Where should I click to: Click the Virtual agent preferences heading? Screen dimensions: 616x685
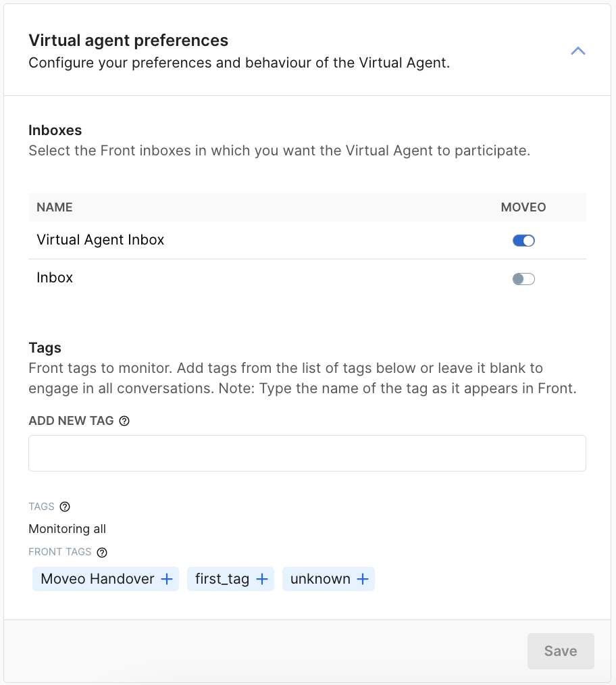(x=128, y=41)
